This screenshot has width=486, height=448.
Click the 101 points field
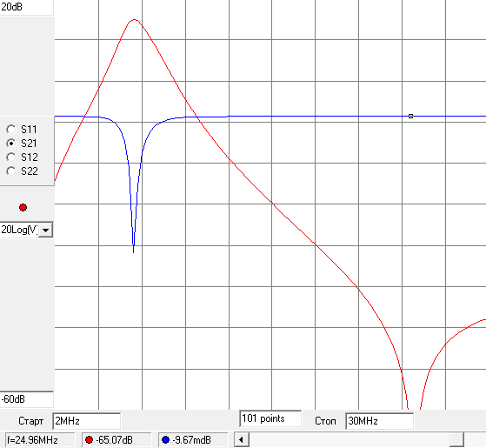(x=270, y=418)
